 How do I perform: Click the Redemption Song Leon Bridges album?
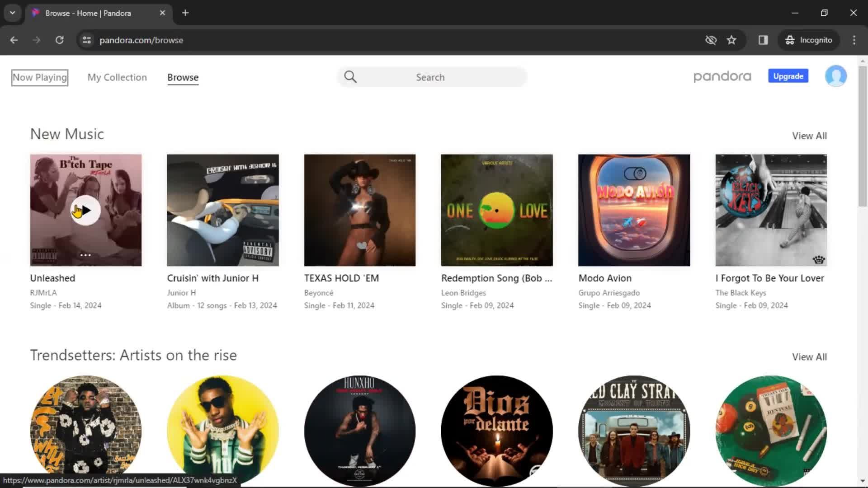click(x=496, y=210)
